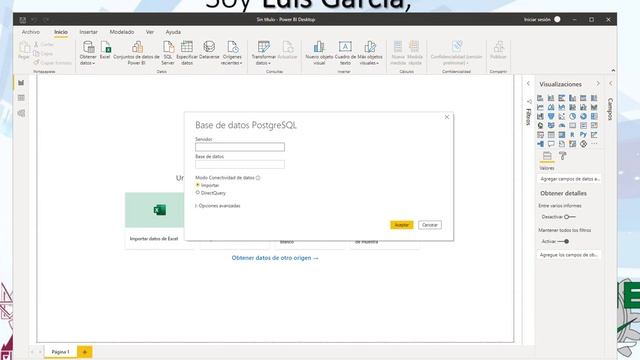The image size is (640, 360).
Task: Click the Servidor input field
Action: click(x=240, y=147)
